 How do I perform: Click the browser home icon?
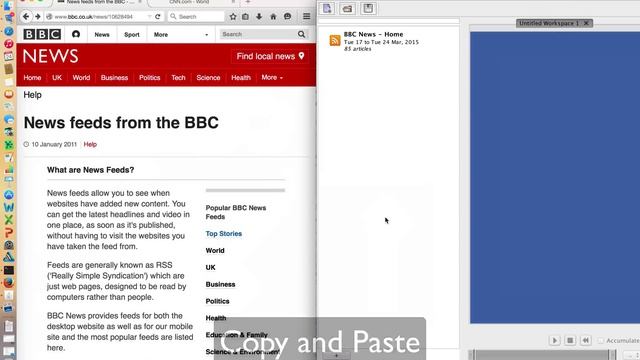point(273,17)
